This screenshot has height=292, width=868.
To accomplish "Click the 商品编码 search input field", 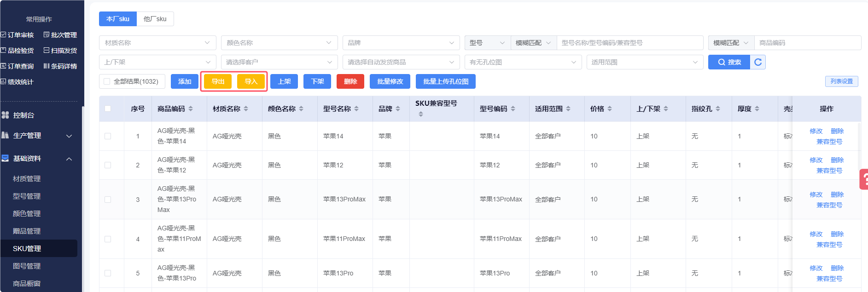I will click(807, 43).
